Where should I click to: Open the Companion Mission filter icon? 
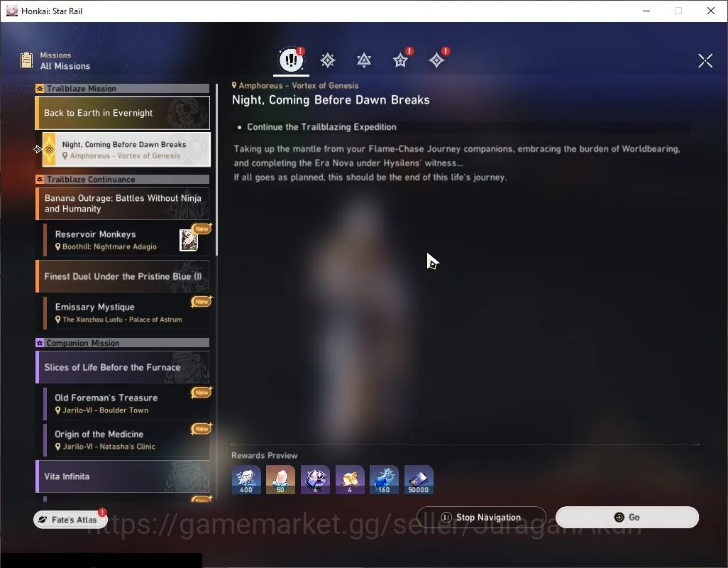pyautogui.click(x=400, y=60)
